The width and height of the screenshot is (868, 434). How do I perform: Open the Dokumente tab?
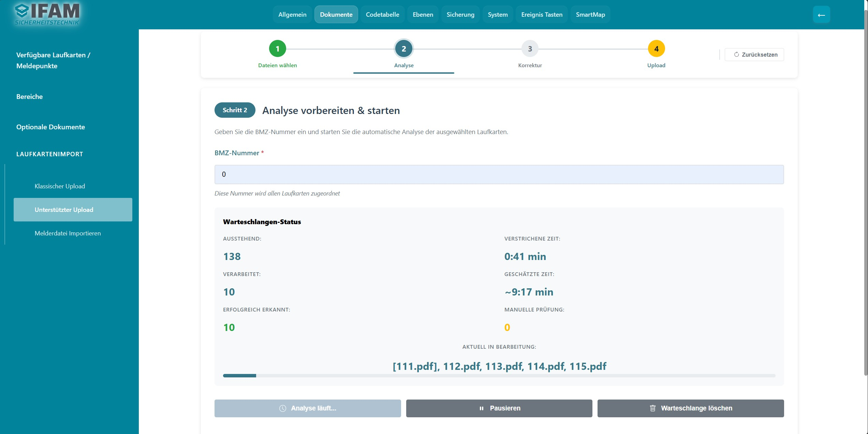[x=336, y=15]
